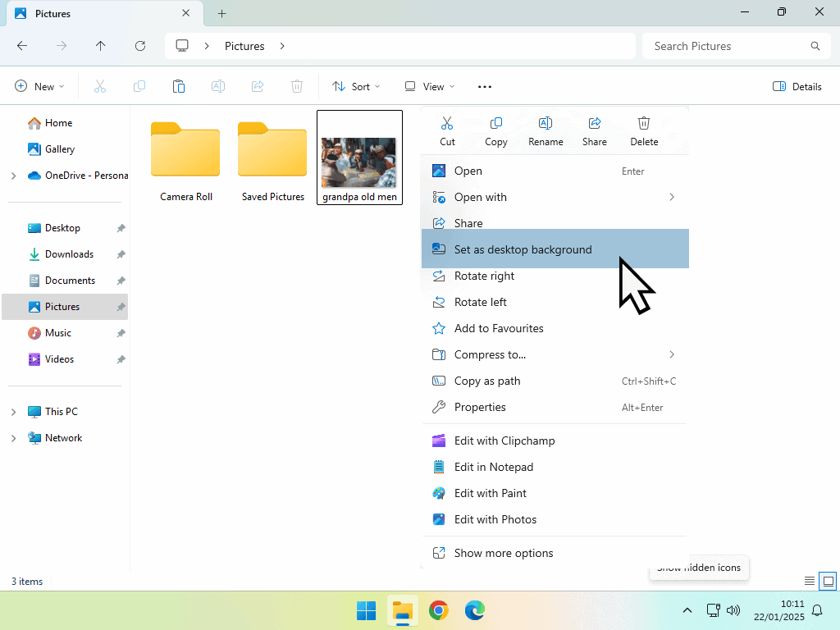Add the image to Favourites
This screenshot has height=630, width=840.
coord(499,328)
